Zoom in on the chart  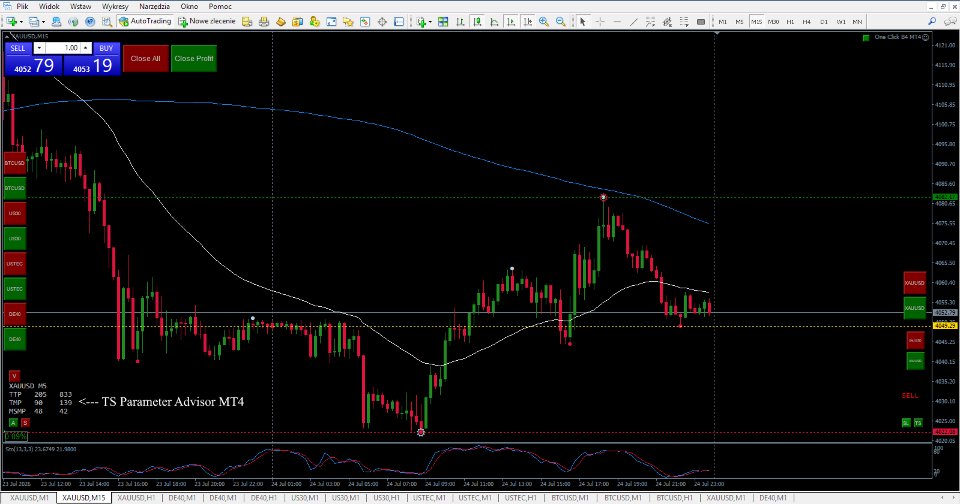click(544, 21)
